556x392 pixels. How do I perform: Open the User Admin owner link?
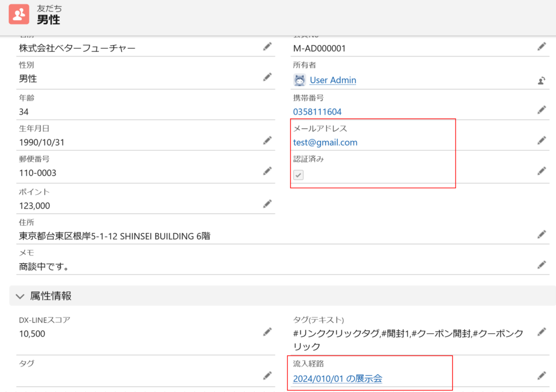point(333,80)
